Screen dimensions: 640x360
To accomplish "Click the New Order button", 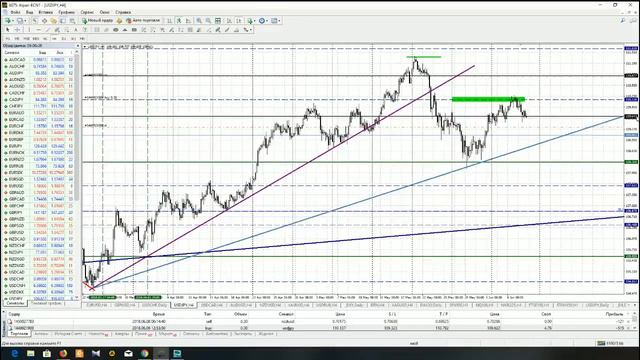I will tap(98, 20).
